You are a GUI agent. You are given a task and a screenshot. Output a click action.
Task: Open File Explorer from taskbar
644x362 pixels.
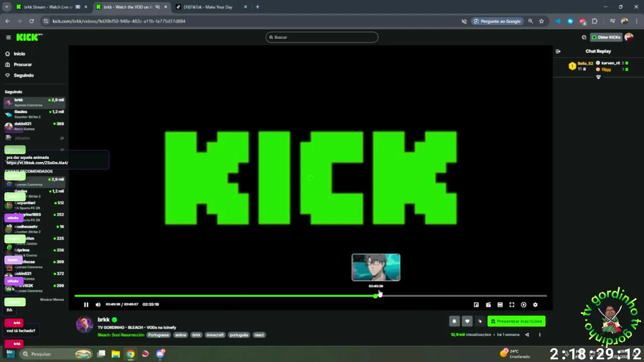[x=116, y=354]
